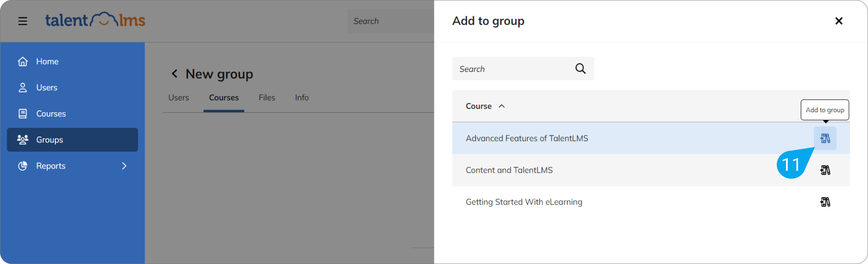
Task: Click the Reports pie chart icon
Action: [x=23, y=166]
